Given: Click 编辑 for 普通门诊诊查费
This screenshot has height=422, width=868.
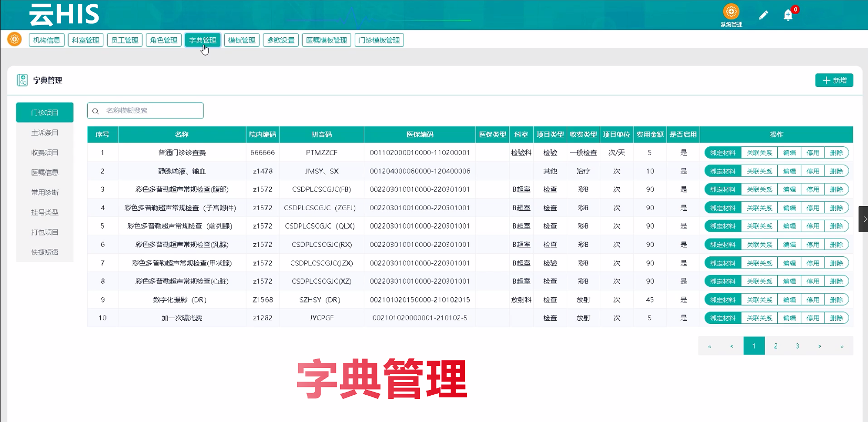Looking at the screenshot, I should click(x=789, y=153).
